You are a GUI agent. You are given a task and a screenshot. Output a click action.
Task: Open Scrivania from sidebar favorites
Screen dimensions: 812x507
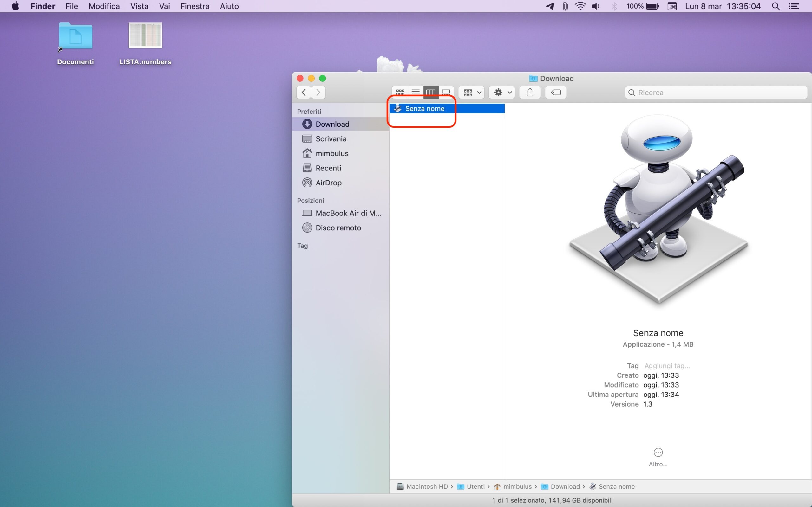click(331, 139)
